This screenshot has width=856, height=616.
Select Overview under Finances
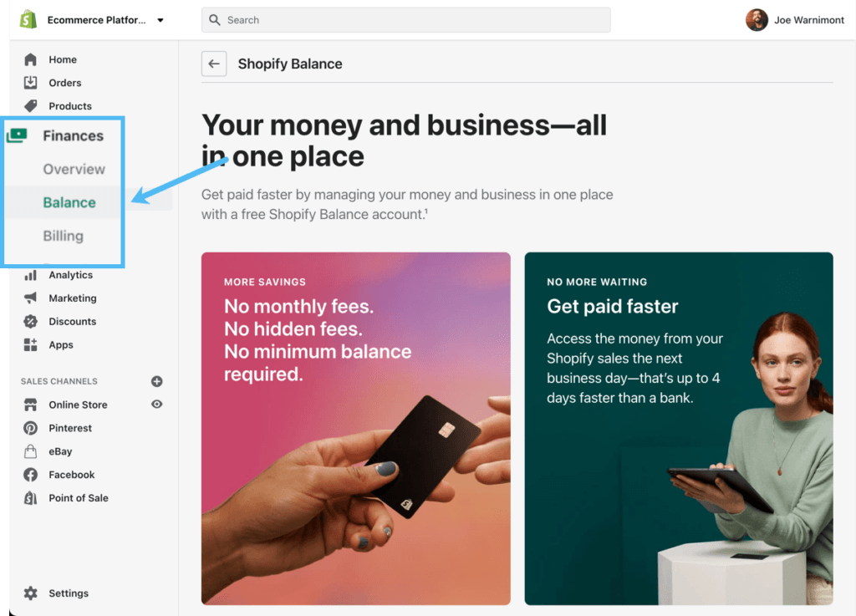pyautogui.click(x=74, y=169)
